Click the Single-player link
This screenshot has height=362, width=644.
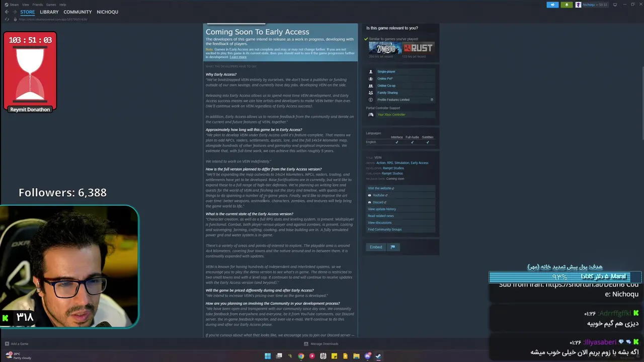pos(386,71)
